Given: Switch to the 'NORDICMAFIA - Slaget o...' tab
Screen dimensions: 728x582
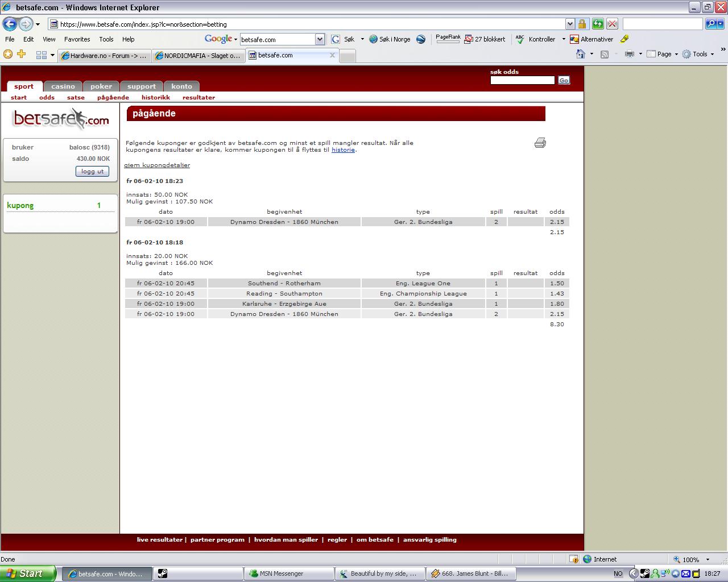Looking at the screenshot, I should [198, 55].
